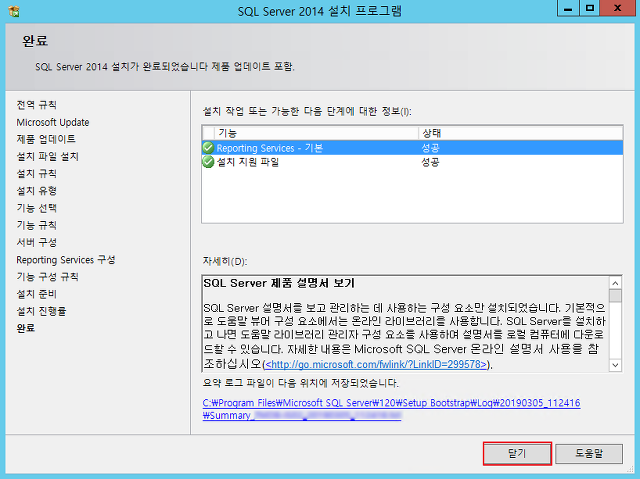
Task: Click green check icon beside 설치 지원 파일
Action: 209,162
